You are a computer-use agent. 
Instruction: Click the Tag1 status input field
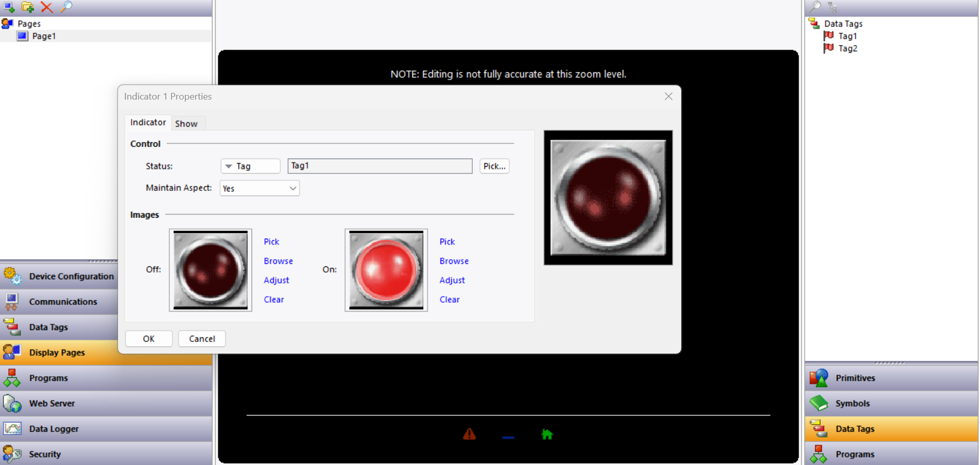[379, 166]
